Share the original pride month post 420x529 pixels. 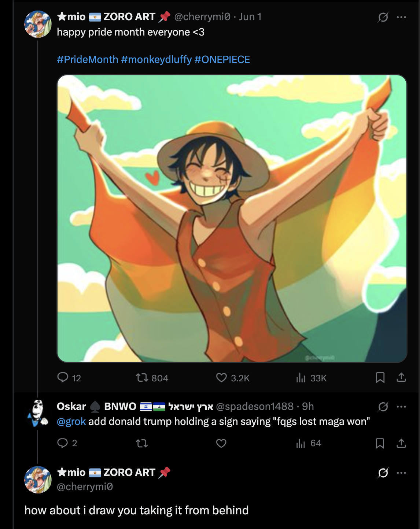point(401,378)
